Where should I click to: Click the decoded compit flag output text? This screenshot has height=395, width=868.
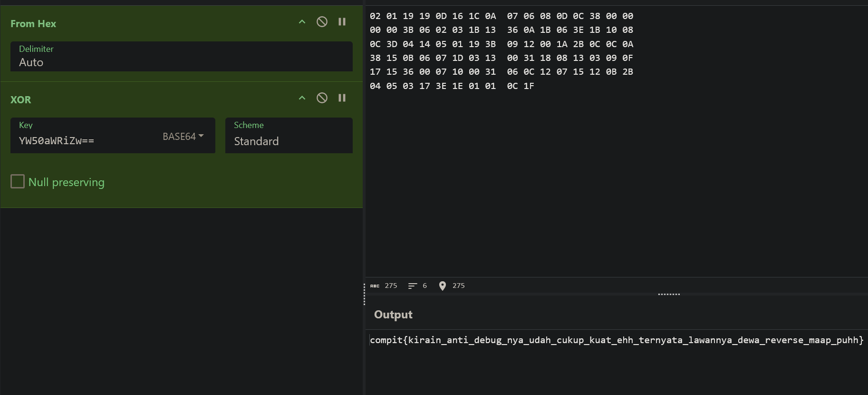pyautogui.click(x=616, y=340)
